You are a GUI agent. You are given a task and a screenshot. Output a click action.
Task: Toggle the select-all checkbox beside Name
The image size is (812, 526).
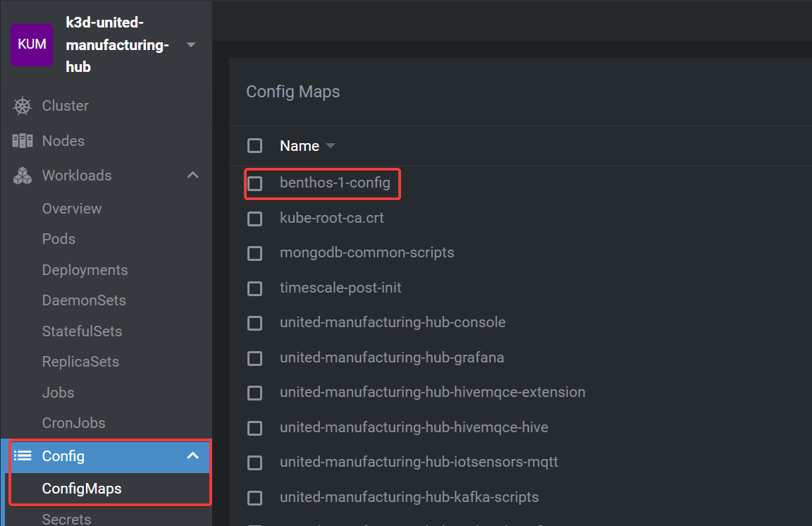(x=254, y=146)
